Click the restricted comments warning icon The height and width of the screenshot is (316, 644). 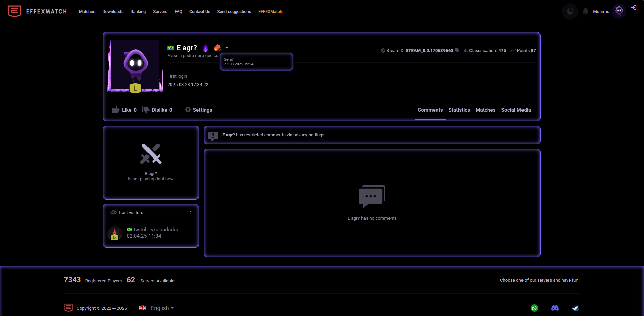(213, 136)
